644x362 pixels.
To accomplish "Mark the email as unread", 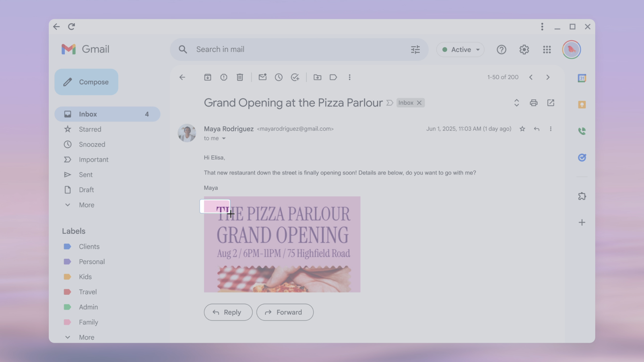I will [262, 77].
